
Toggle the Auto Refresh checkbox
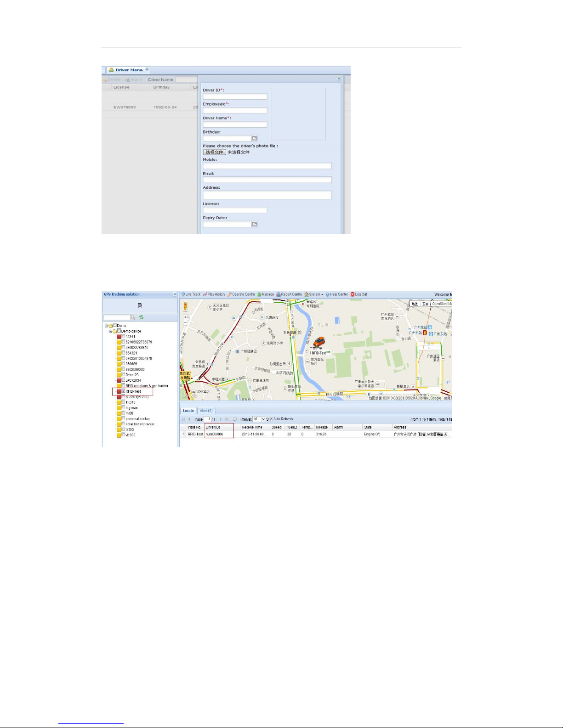click(x=271, y=419)
